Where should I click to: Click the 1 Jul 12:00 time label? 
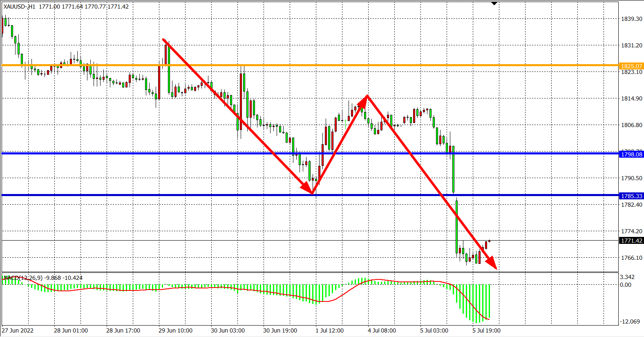(x=329, y=330)
